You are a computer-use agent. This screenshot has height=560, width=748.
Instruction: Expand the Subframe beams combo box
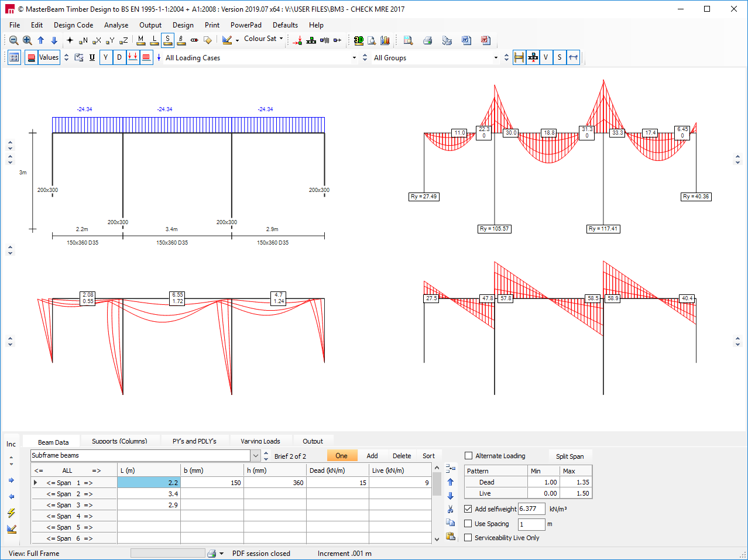256,456
